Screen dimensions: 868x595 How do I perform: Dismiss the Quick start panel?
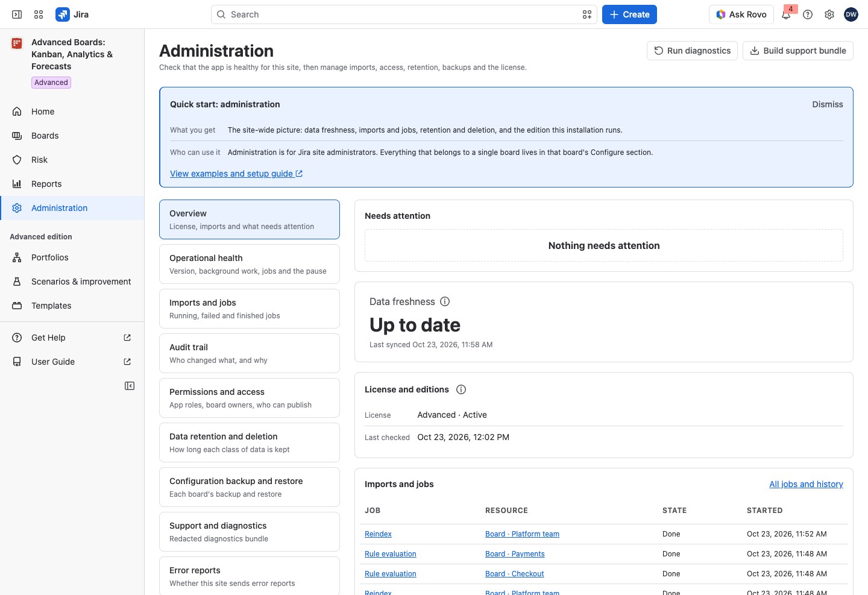point(828,104)
